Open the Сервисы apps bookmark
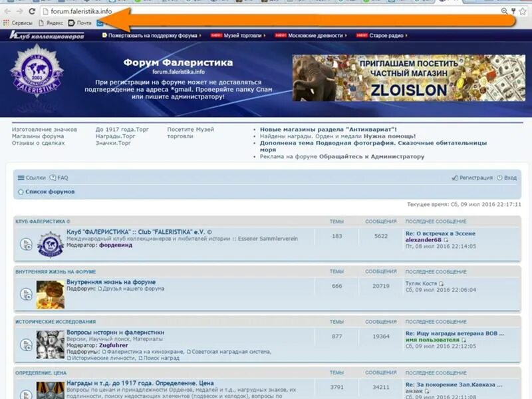The width and height of the screenshot is (532, 399). pyautogui.click(x=18, y=23)
